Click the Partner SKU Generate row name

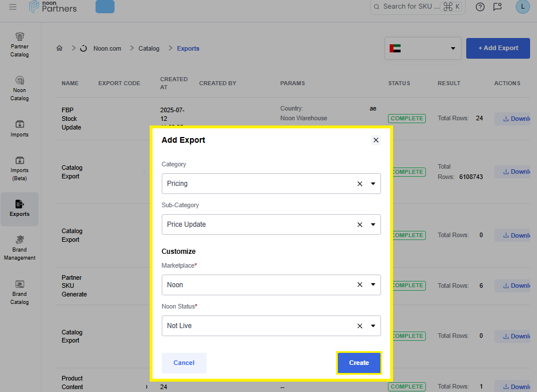(x=74, y=286)
